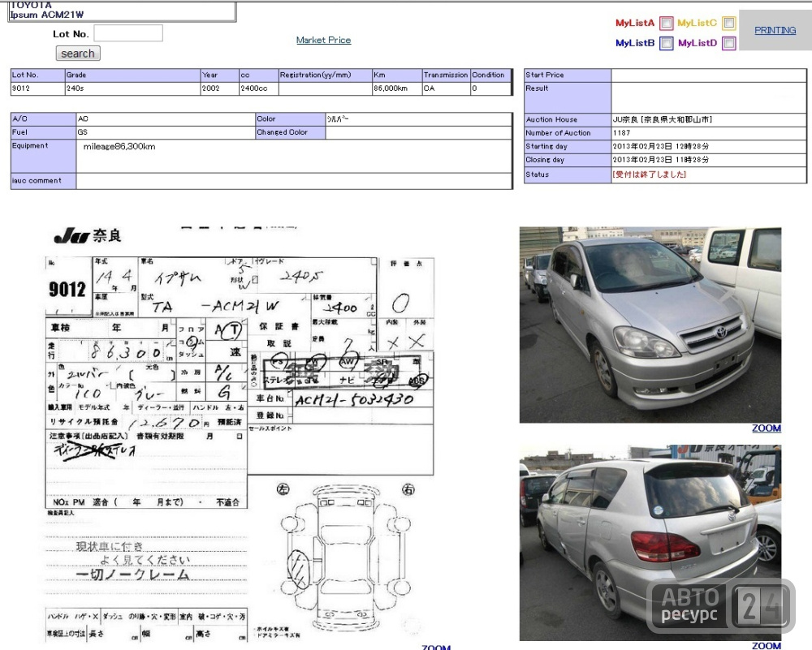
Task: Tick the MyListC checkbox
Action: click(x=728, y=23)
